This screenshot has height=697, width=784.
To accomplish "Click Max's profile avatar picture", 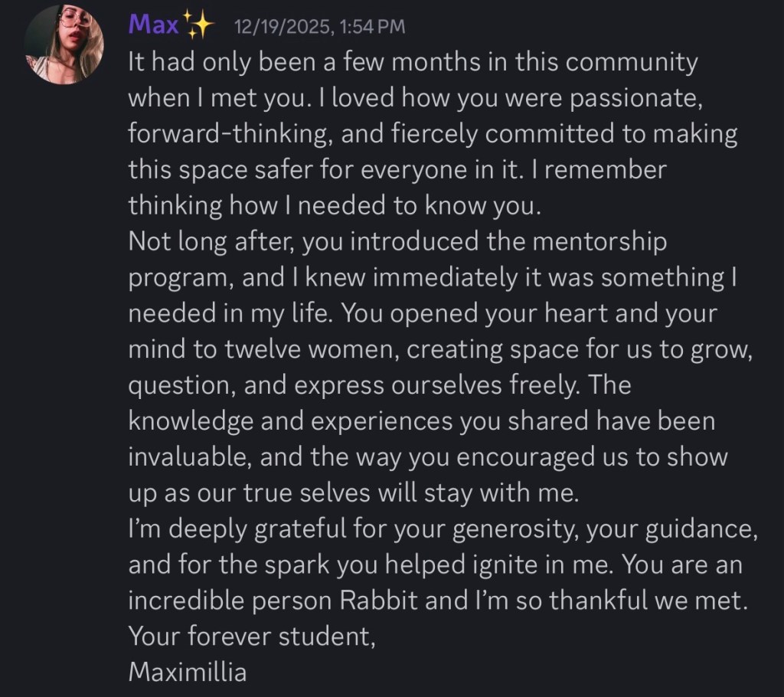I will point(64,44).
